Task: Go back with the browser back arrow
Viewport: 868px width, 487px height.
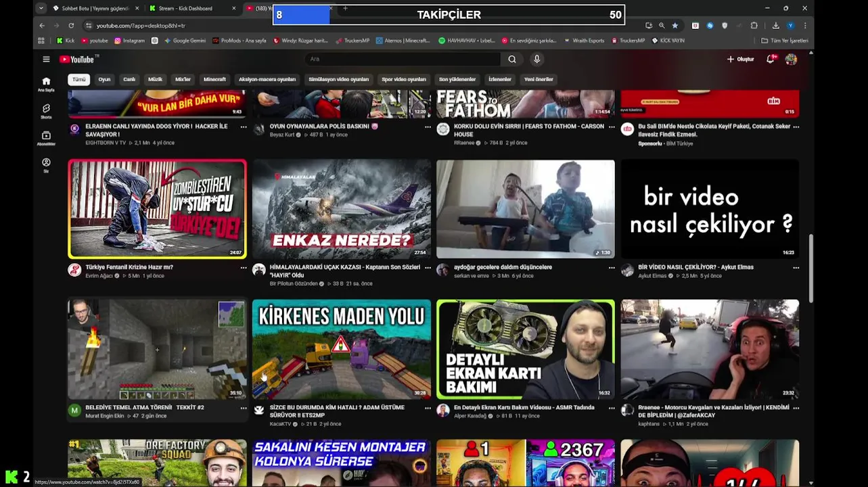Action: (41, 26)
